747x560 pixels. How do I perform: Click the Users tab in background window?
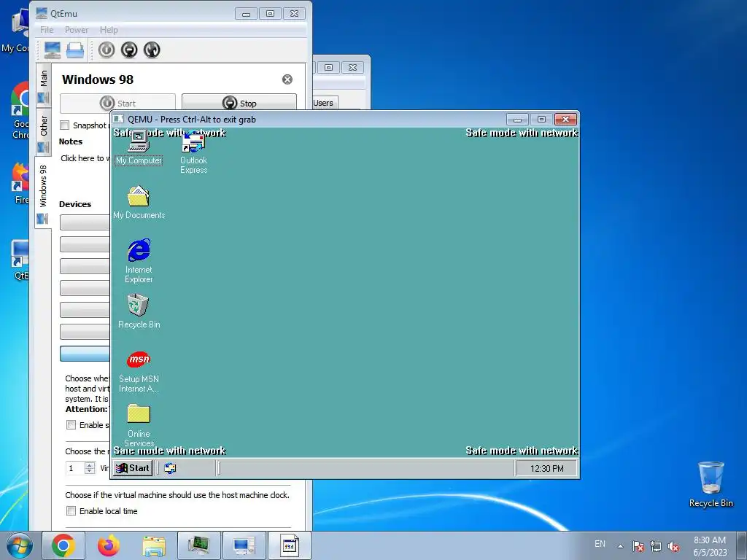click(323, 103)
